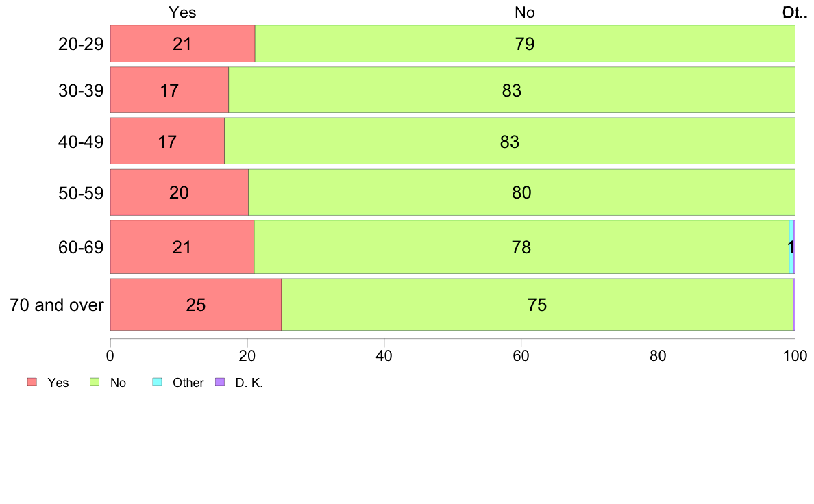The height and width of the screenshot is (504, 814).
Task: Click the 80 value in the 50-59 bar
Action: [521, 192]
